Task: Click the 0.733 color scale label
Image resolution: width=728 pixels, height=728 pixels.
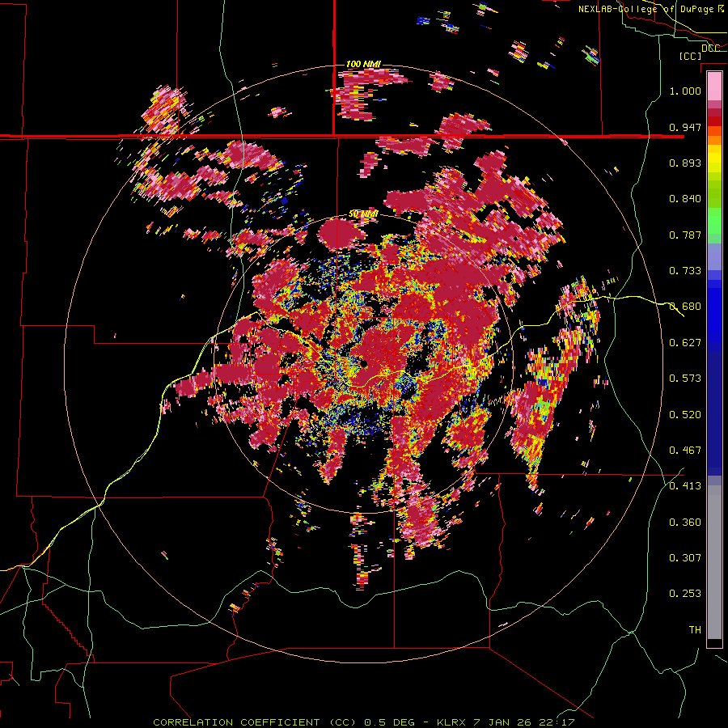Action: [685, 271]
